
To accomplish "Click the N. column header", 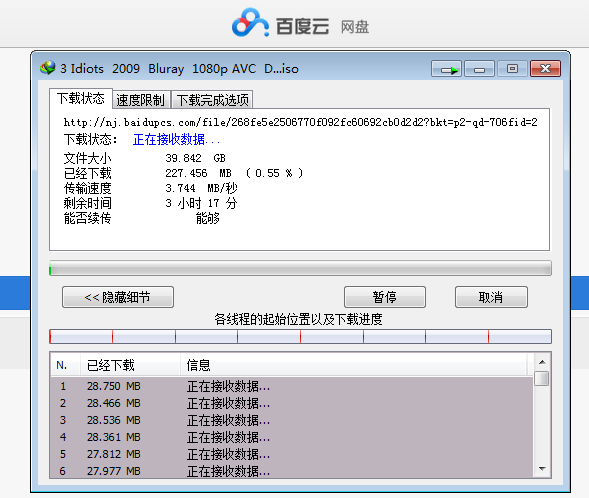I will pos(65,365).
